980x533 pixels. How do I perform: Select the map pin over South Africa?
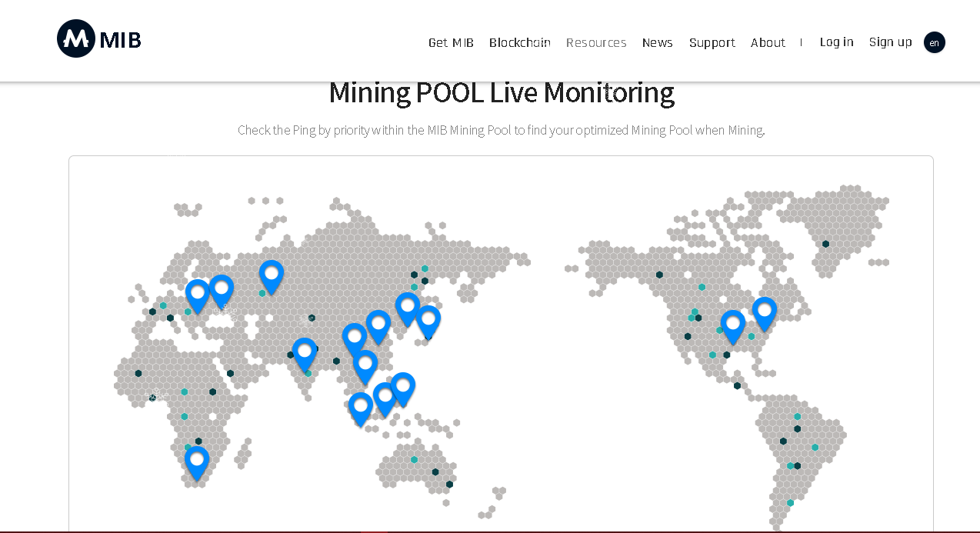[x=197, y=464]
